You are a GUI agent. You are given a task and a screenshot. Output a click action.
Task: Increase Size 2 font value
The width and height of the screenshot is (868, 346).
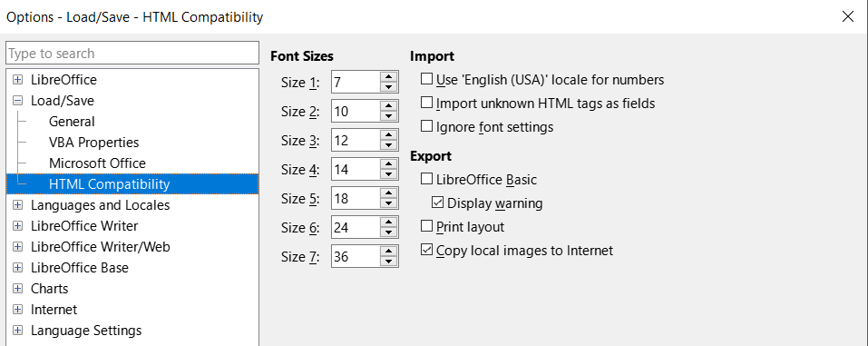click(389, 106)
